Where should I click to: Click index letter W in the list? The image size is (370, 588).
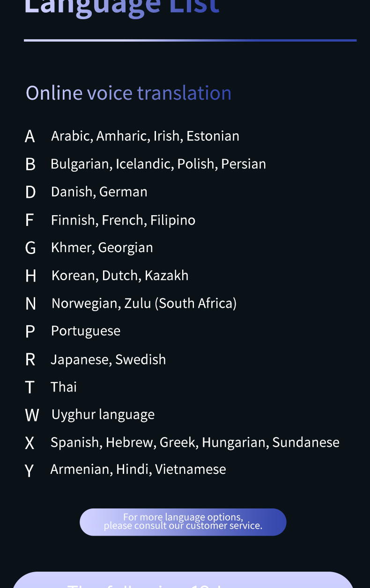(x=32, y=415)
